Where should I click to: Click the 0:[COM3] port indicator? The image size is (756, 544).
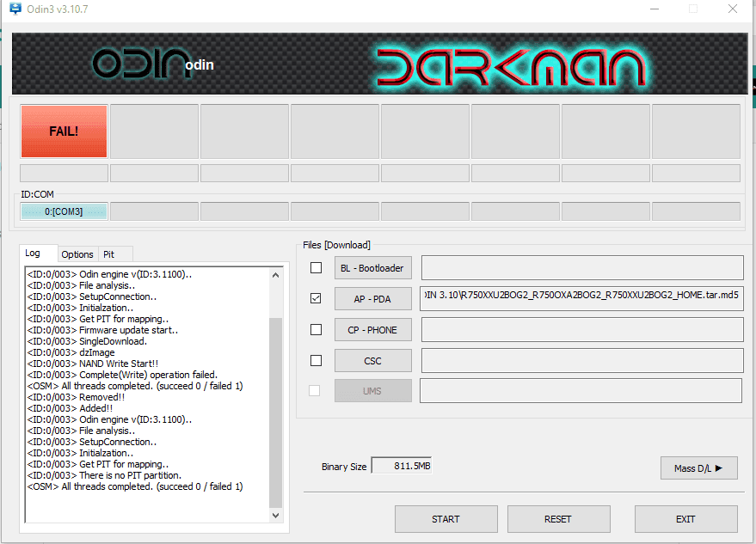[64, 211]
